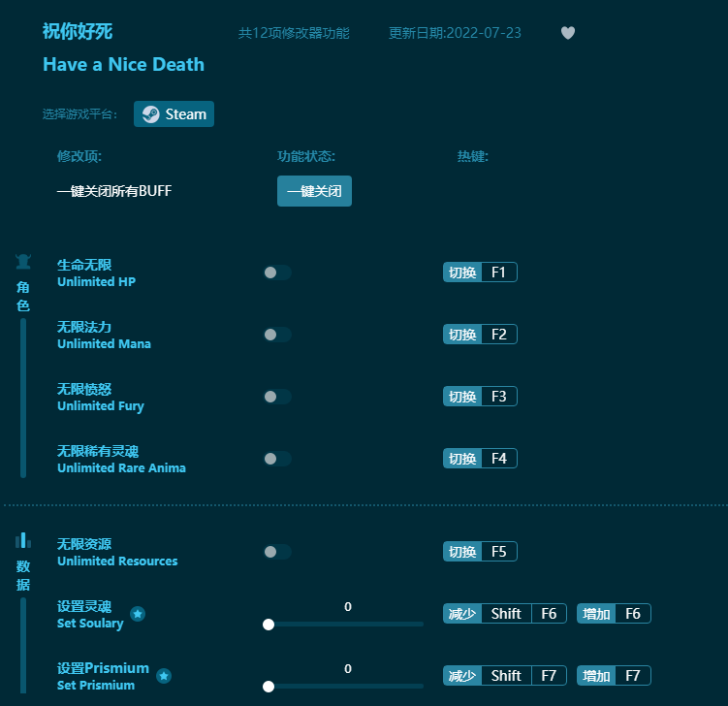Screen dimensions: 728x706
Task: Click the Set Soulary slider value 0
Action: [x=348, y=607]
